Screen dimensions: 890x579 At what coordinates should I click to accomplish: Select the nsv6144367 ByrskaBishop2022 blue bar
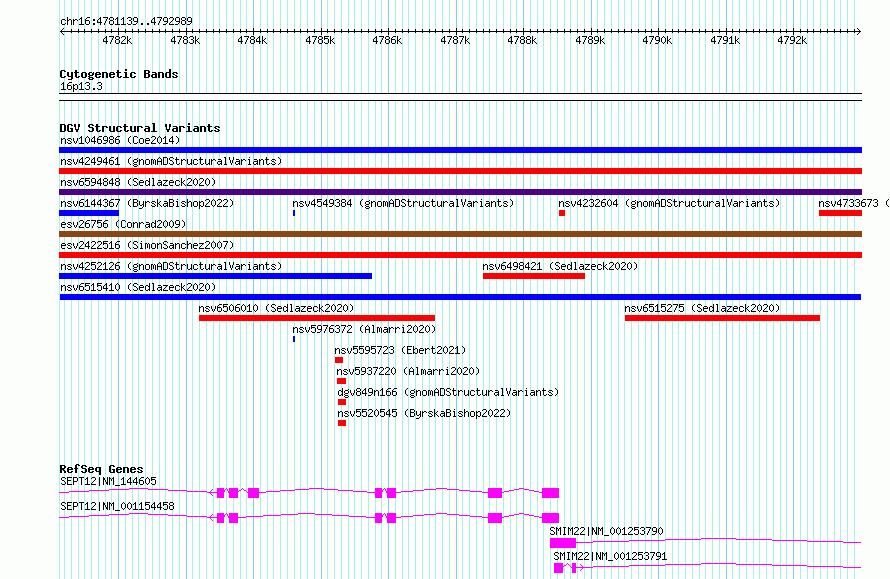click(x=89, y=213)
